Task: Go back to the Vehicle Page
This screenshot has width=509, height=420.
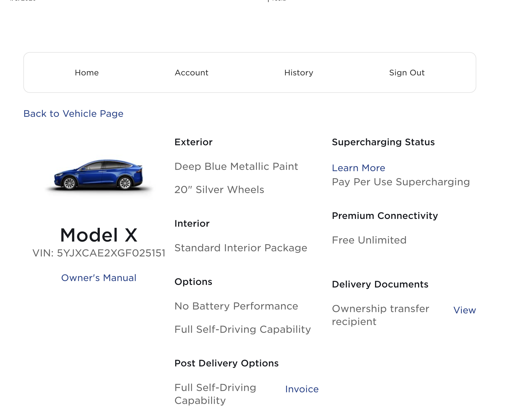Action: [73, 113]
